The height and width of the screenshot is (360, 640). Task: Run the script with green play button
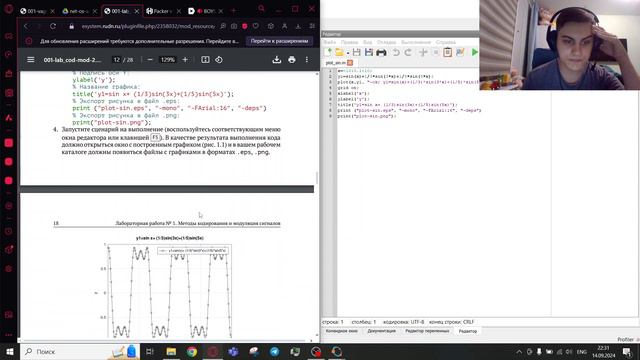[474, 52]
